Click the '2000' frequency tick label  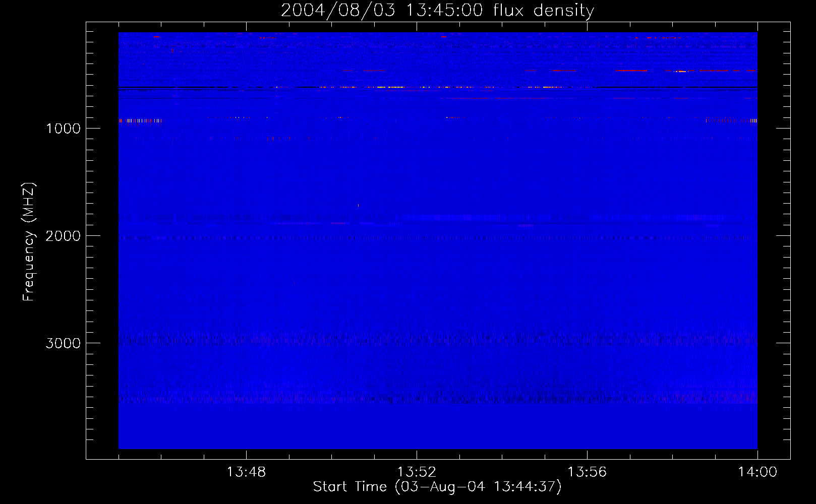(x=63, y=236)
